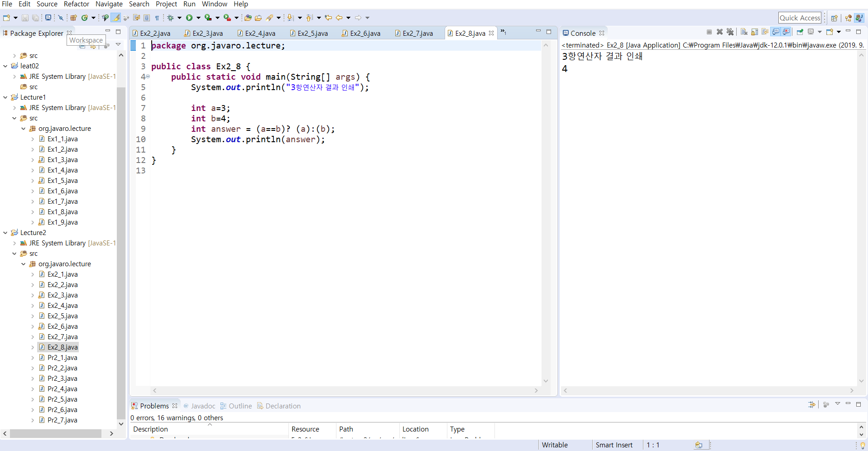This screenshot has width=868, height=451.
Task: Click the lightbulb tip icon in status bar
Action: coord(863,445)
